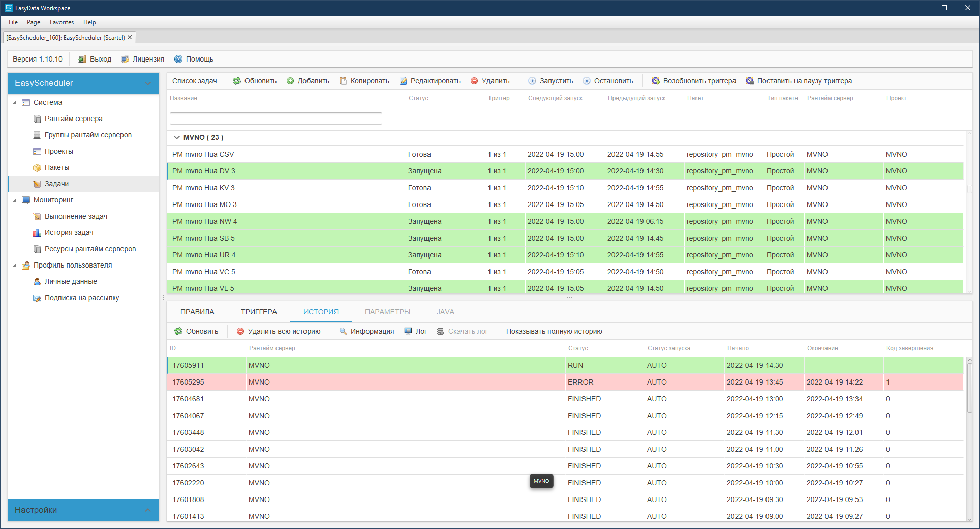
Task: Click into the Название filter field
Action: point(275,119)
